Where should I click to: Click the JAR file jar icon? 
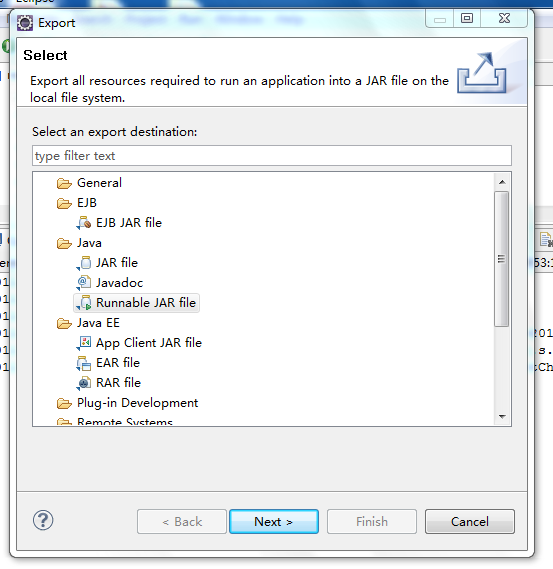pos(85,262)
